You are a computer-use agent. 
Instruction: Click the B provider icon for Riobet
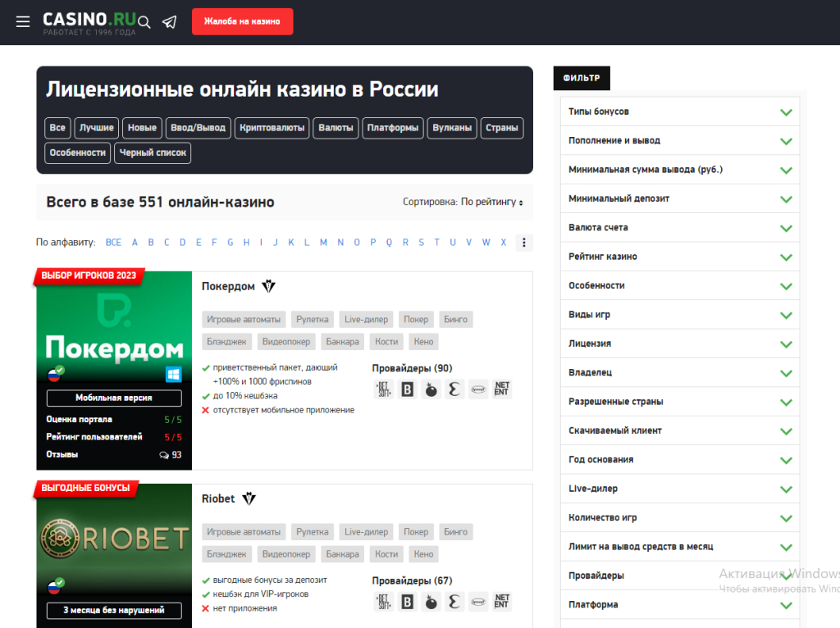(407, 602)
